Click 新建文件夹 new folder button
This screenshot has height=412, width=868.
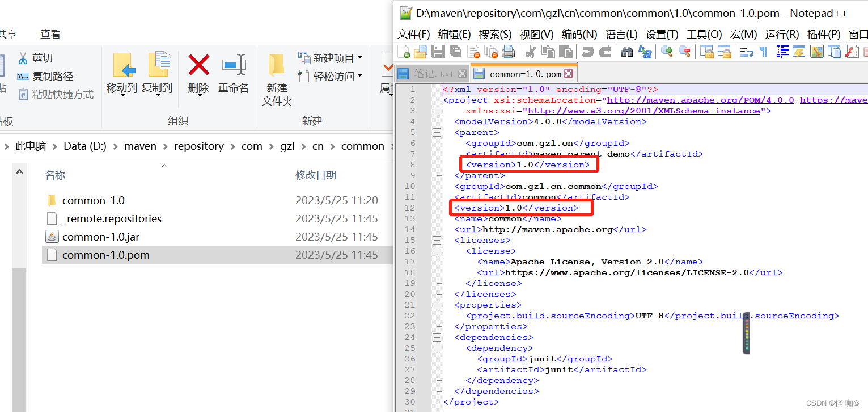277,79
